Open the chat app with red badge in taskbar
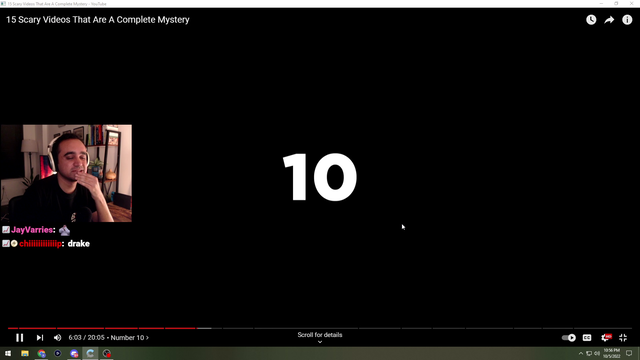Image resolution: width=640 pixels, height=360 pixels. tap(74, 353)
